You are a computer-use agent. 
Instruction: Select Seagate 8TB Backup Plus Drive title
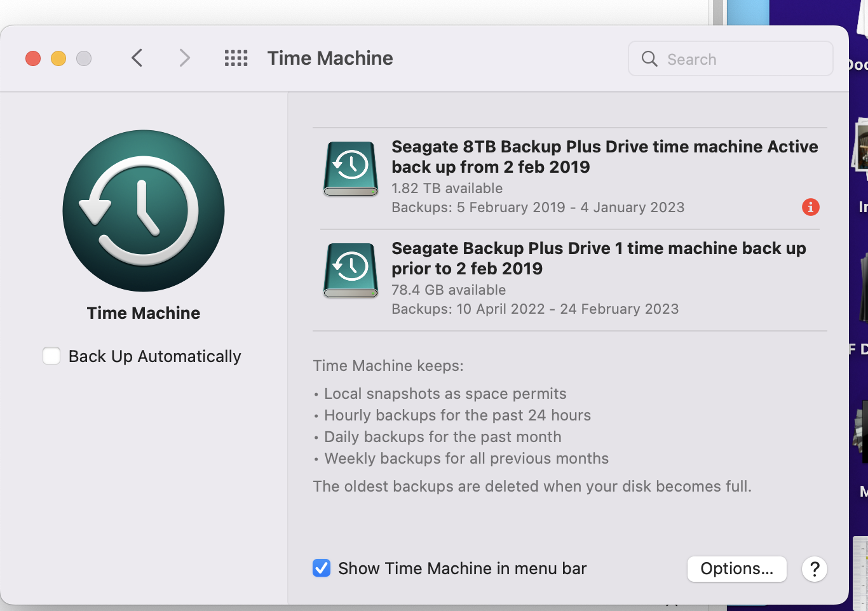[605, 157]
